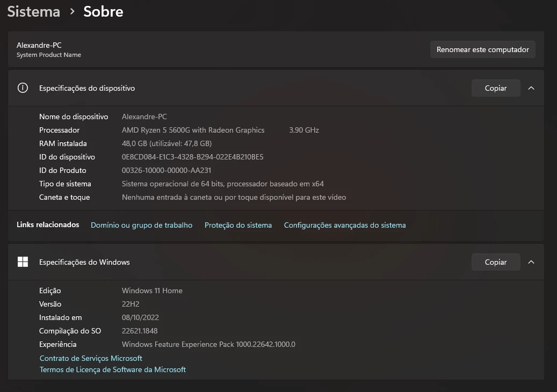Open Domínio ou grupo de trabalho link
Screen dimensions: 557x392
[141, 225]
